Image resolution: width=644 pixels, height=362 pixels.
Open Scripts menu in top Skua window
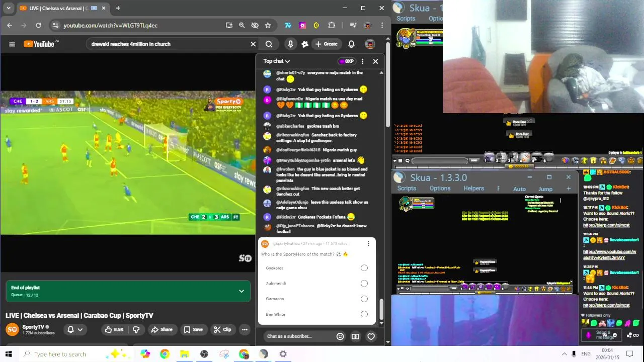click(406, 19)
